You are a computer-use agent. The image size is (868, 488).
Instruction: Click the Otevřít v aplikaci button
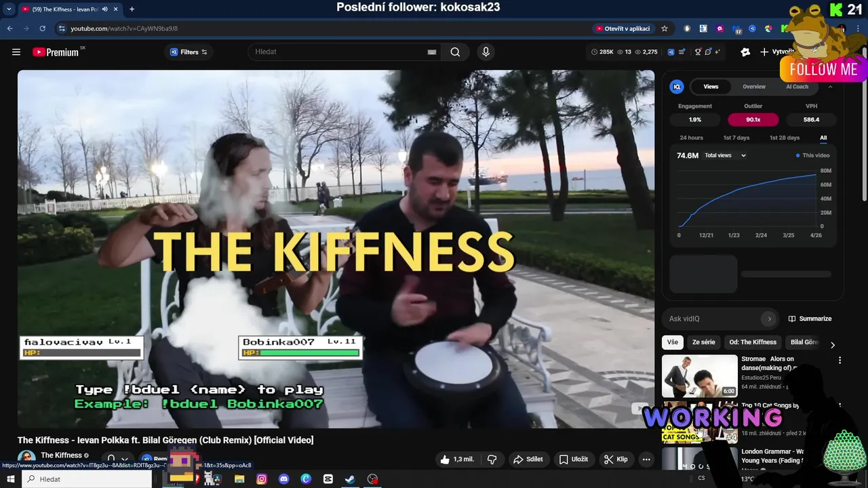pos(623,28)
